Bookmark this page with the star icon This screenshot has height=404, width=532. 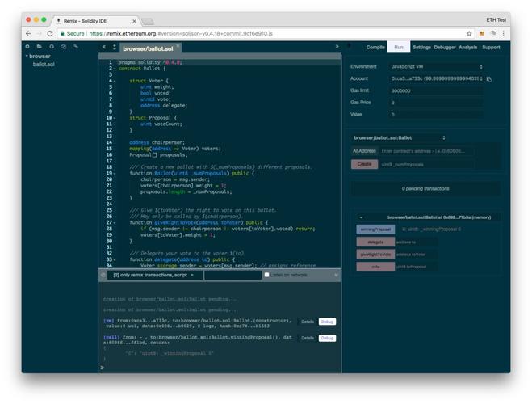pyautogui.click(x=469, y=34)
